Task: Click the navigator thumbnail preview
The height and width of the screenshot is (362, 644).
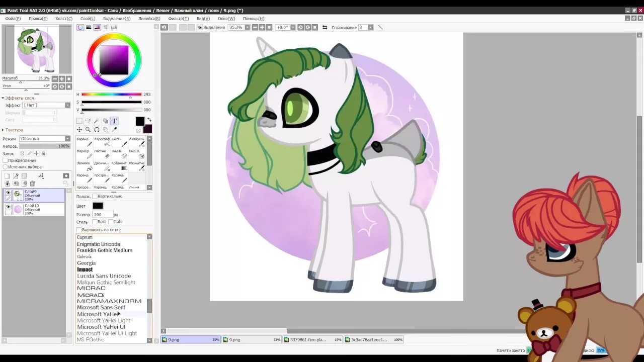Action: click(x=37, y=50)
